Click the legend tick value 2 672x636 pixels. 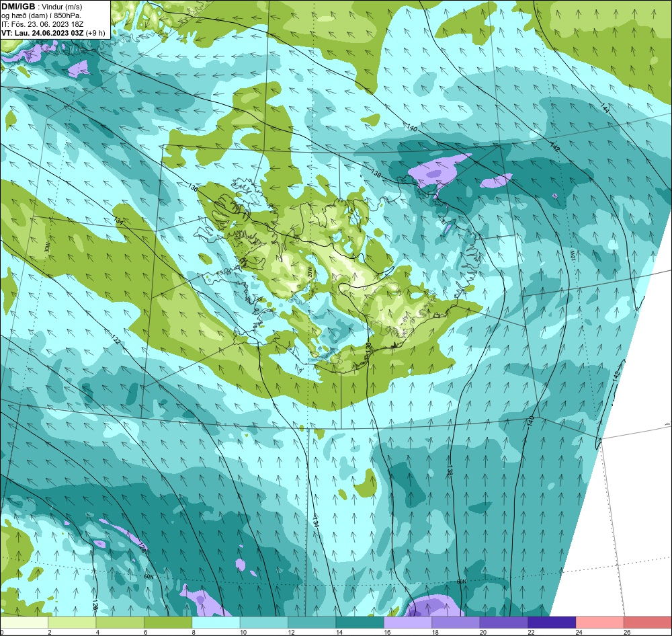pos(50,632)
